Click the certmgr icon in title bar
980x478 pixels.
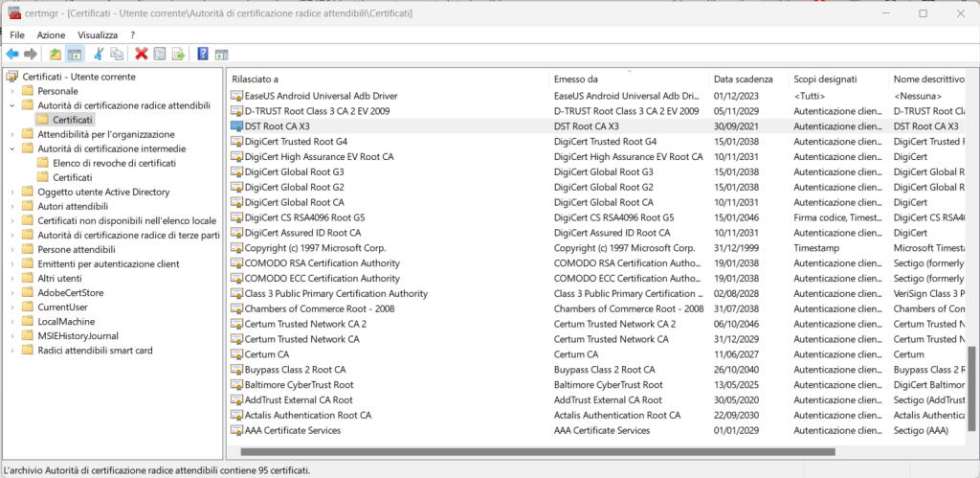pos(15,13)
